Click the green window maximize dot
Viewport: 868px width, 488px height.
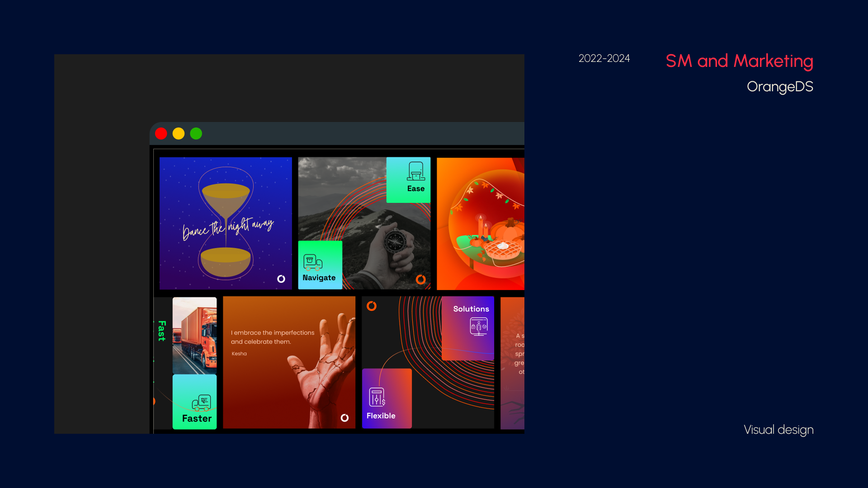click(196, 134)
